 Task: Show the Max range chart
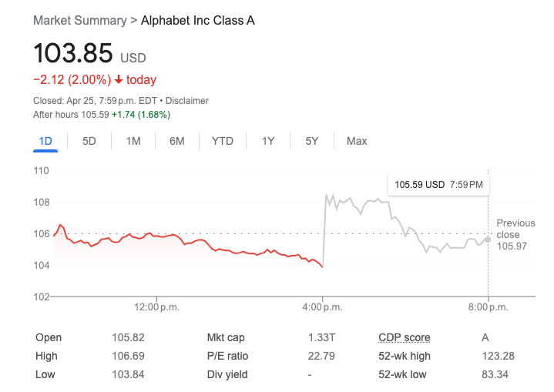coord(357,141)
